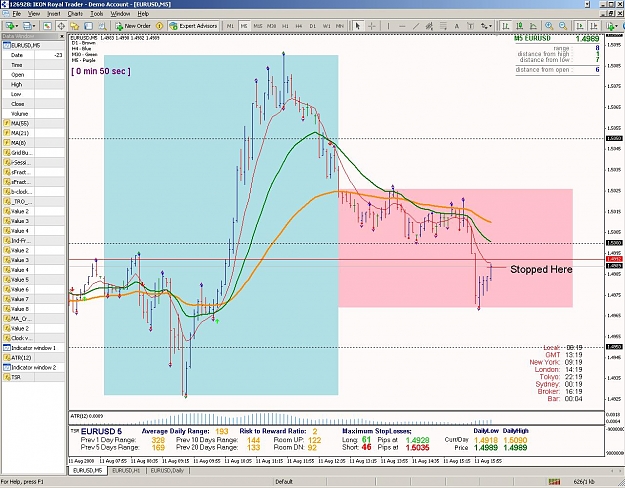This screenshot has width=625, height=488.
Task: Toggle the Chart Shift icon
Action: coord(594,26)
